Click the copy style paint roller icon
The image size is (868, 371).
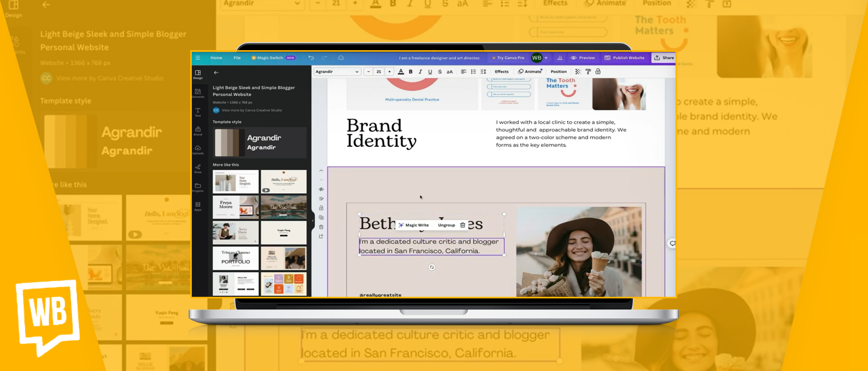point(588,71)
